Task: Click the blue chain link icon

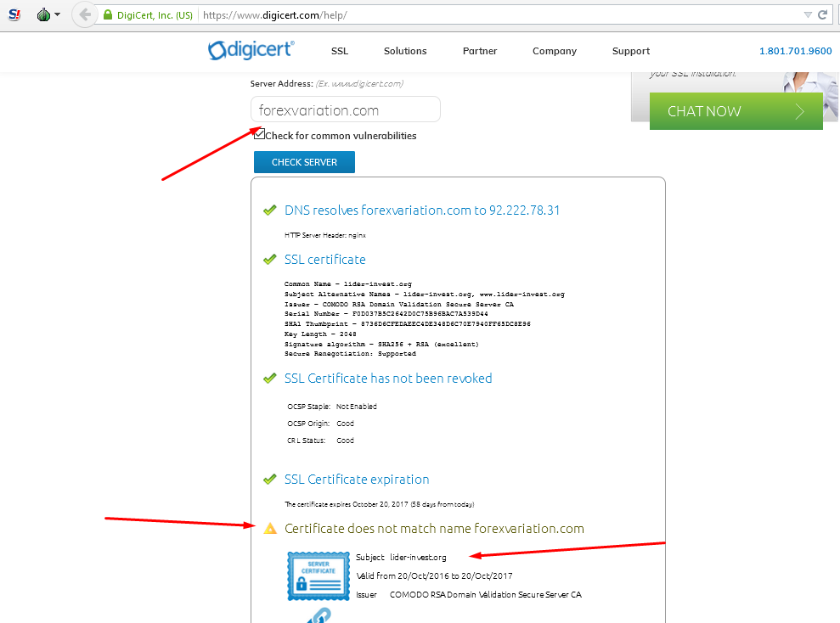Action: [319, 615]
